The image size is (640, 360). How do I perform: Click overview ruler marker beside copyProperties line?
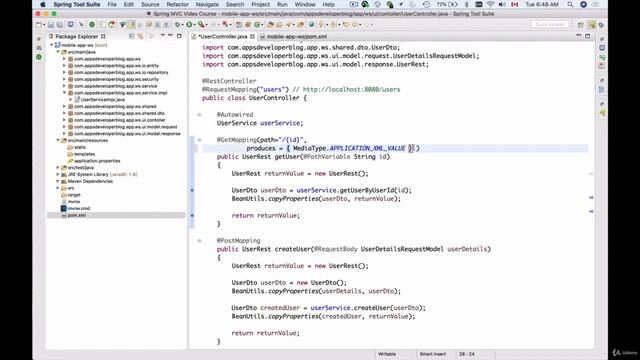click(x=591, y=198)
